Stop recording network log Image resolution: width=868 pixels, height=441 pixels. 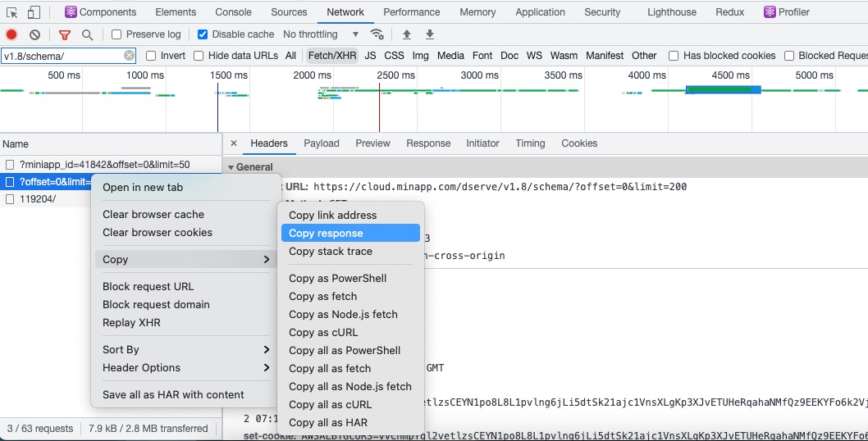[11, 34]
